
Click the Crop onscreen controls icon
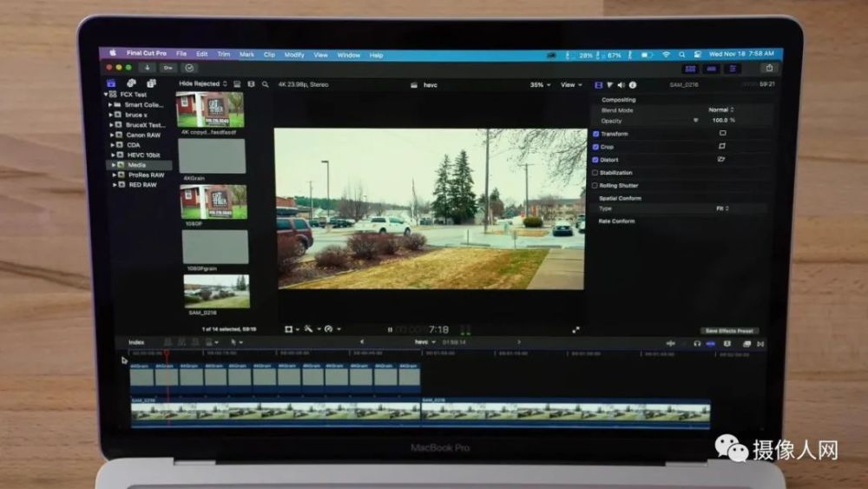[x=722, y=146]
